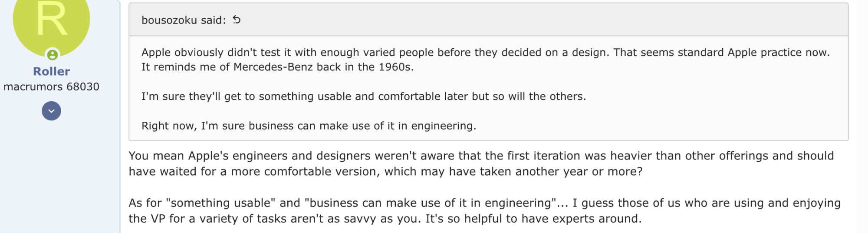Open Roller's avatar with letter R
The height and width of the screenshot is (233, 868).
51,22
